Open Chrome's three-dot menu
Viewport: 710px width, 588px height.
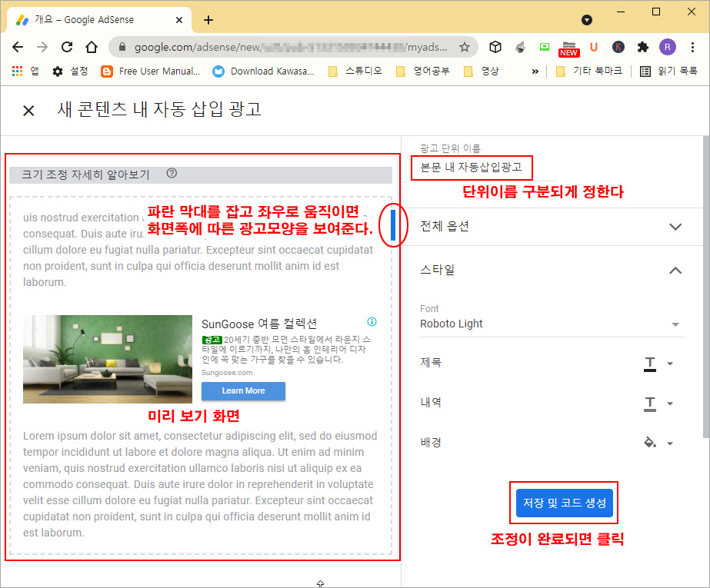tap(692, 46)
